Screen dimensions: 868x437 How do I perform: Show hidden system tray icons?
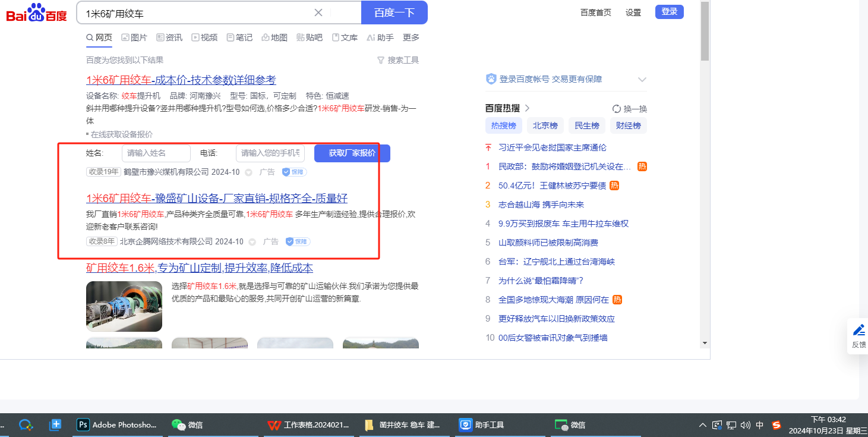703,425
